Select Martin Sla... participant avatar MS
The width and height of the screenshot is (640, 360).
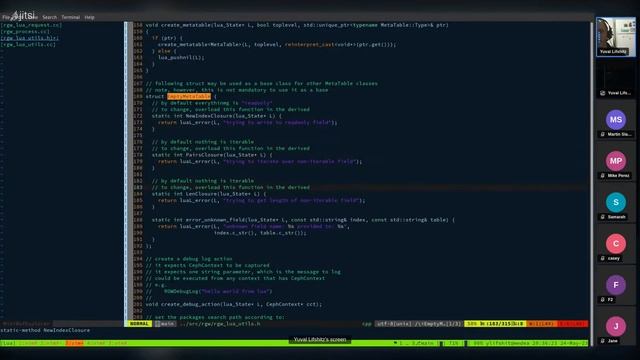[x=616, y=120]
